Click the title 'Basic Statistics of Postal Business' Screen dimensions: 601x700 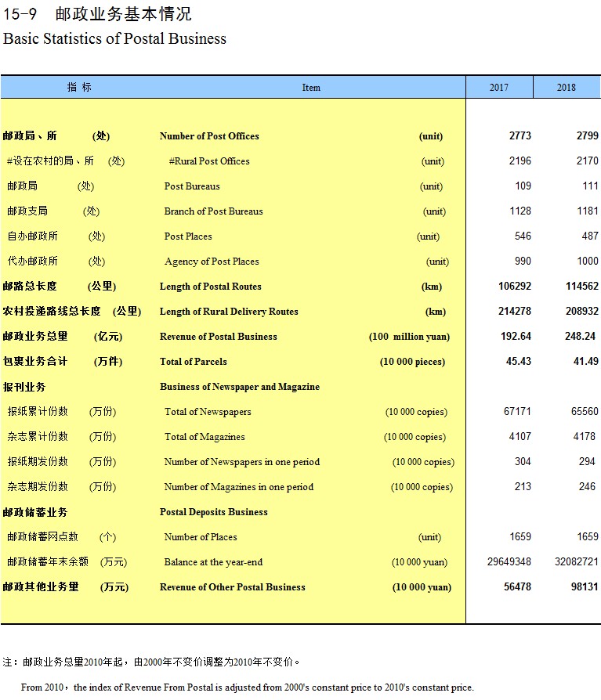(x=114, y=39)
